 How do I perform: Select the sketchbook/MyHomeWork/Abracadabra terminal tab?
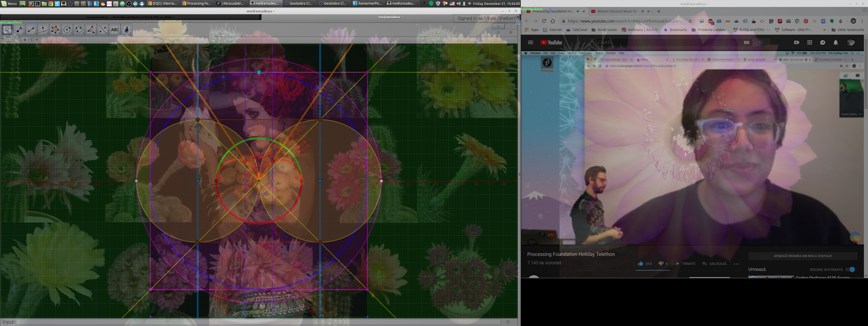click(x=130, y=17)
